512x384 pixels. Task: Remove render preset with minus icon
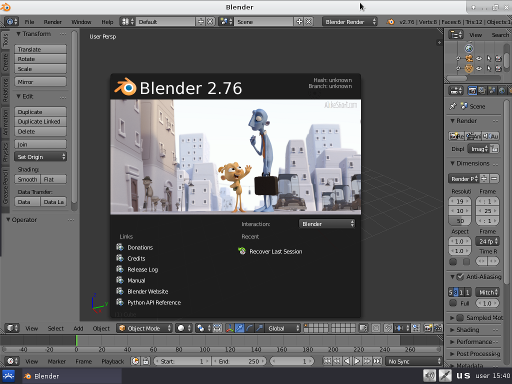[494, 179]
